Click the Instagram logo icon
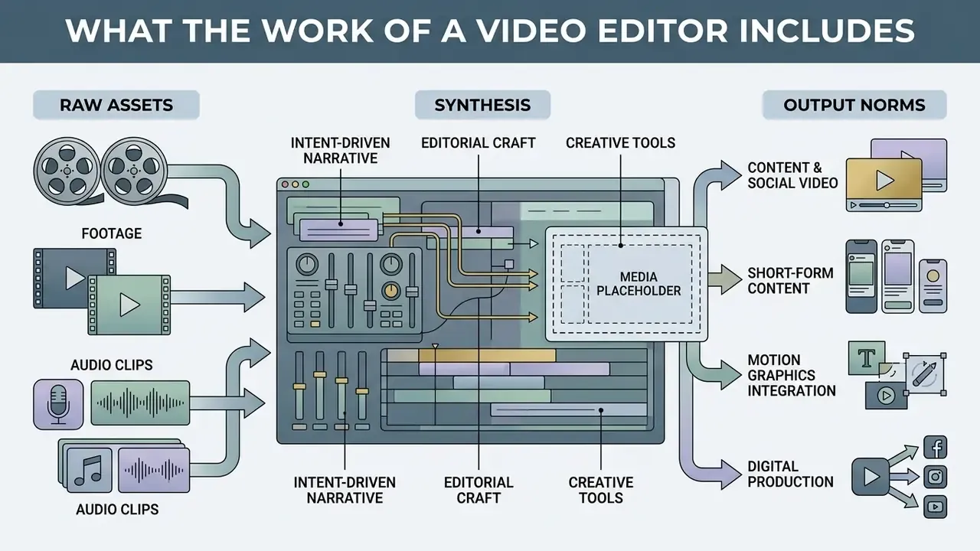The height and width of the screenshot is (551, 980). [936, 477]
